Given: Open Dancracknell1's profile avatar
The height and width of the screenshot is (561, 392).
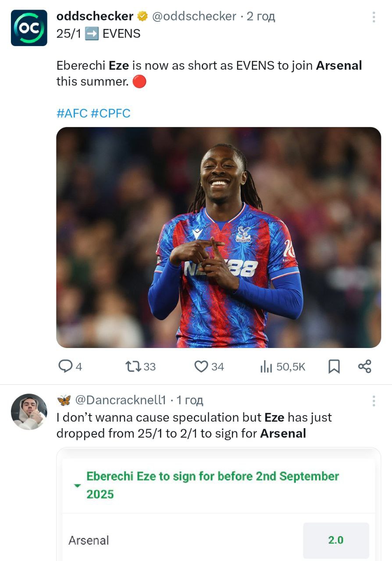Looking at the screenshot, I should coord(29,411).
